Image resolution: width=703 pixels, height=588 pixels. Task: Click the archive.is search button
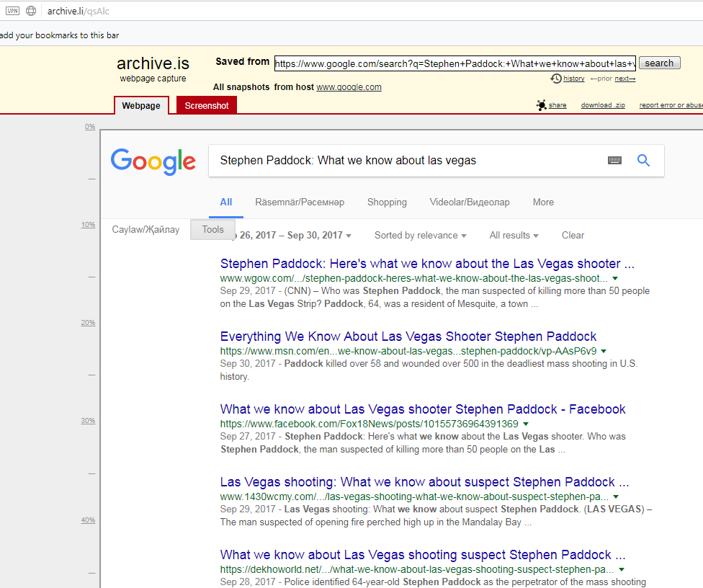pos(660,63)
